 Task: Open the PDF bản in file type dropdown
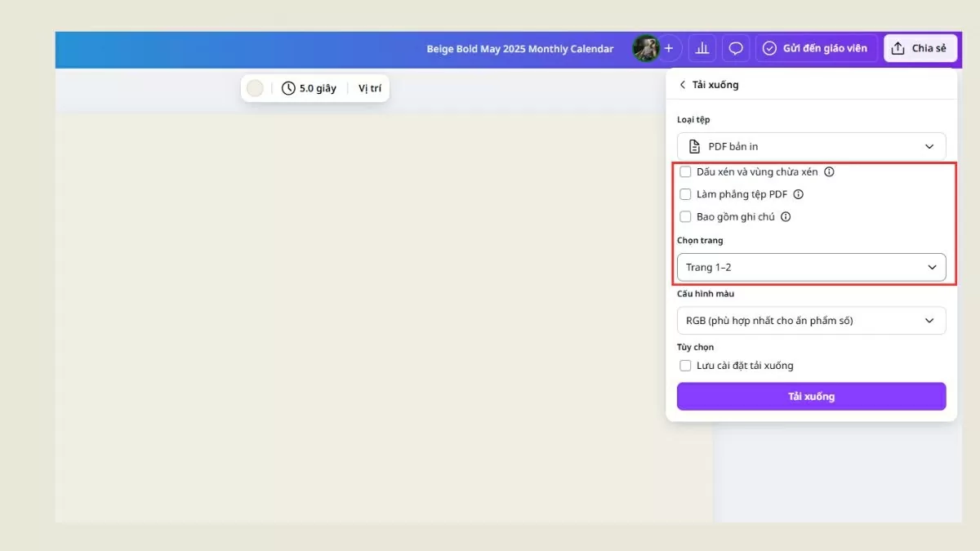811,146
